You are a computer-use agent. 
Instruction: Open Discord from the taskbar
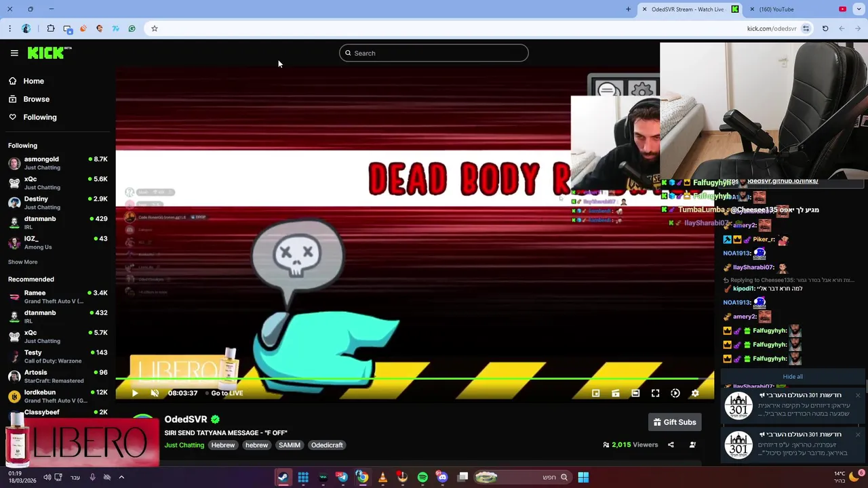pos(443,477)
